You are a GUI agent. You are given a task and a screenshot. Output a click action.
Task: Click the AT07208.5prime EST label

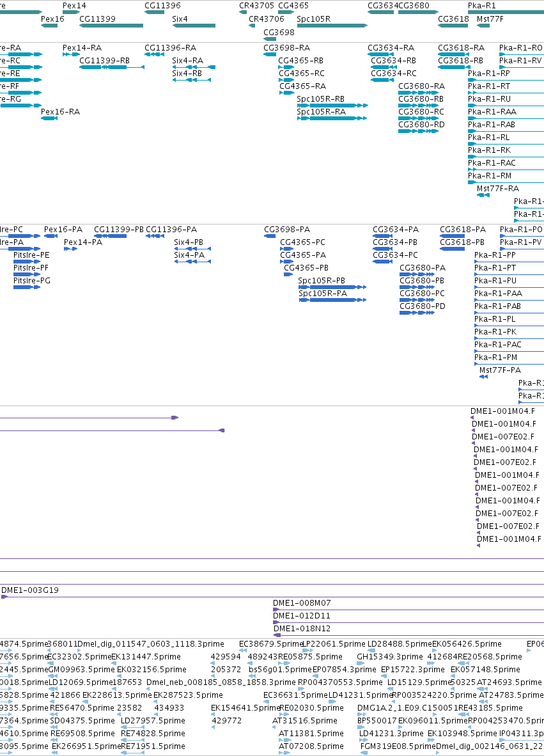[x=311, y=746]
